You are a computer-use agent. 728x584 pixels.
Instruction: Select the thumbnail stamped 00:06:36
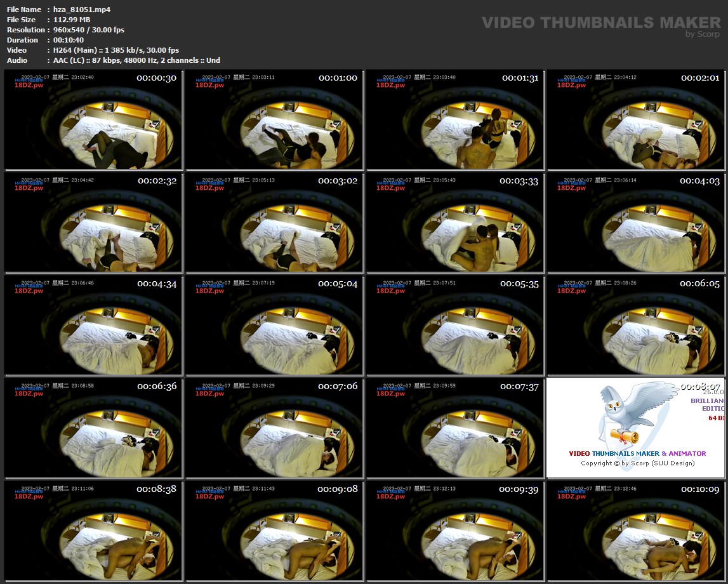coord(93,428)
